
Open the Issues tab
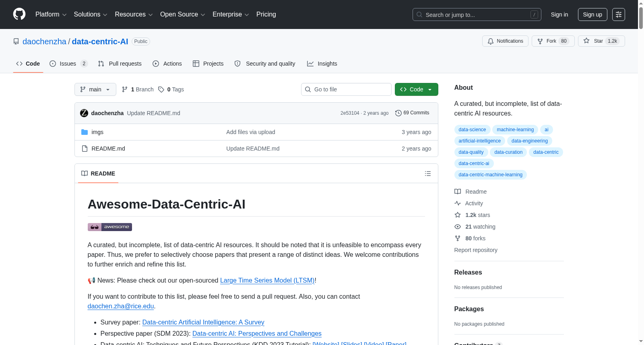(68, 64)
